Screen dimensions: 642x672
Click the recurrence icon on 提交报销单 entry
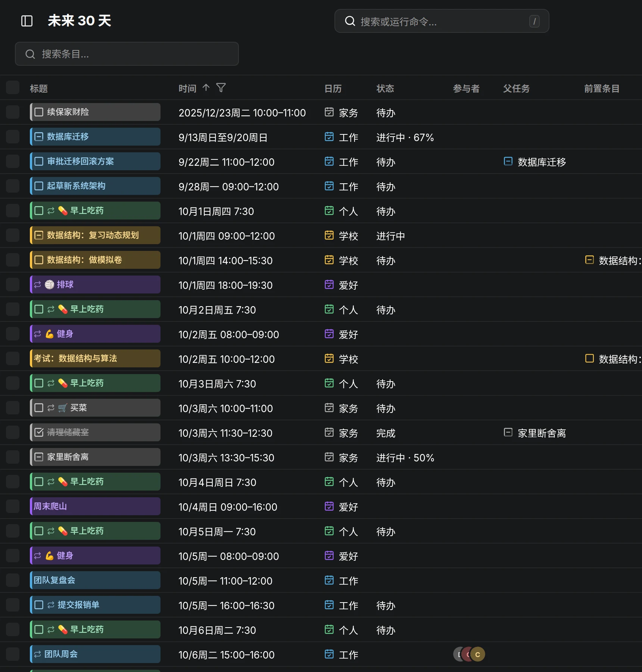tap(51, 605)
